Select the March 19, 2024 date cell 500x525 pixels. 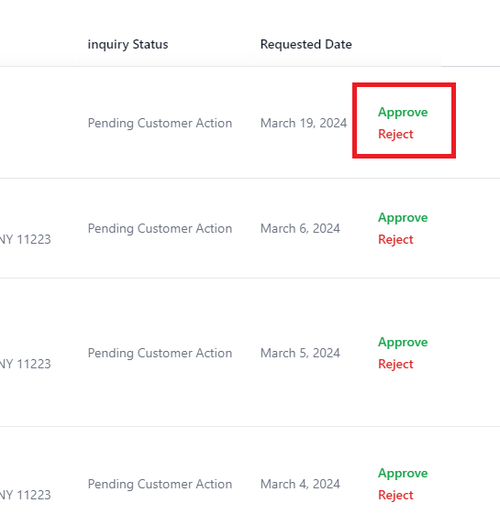[303, 123]
